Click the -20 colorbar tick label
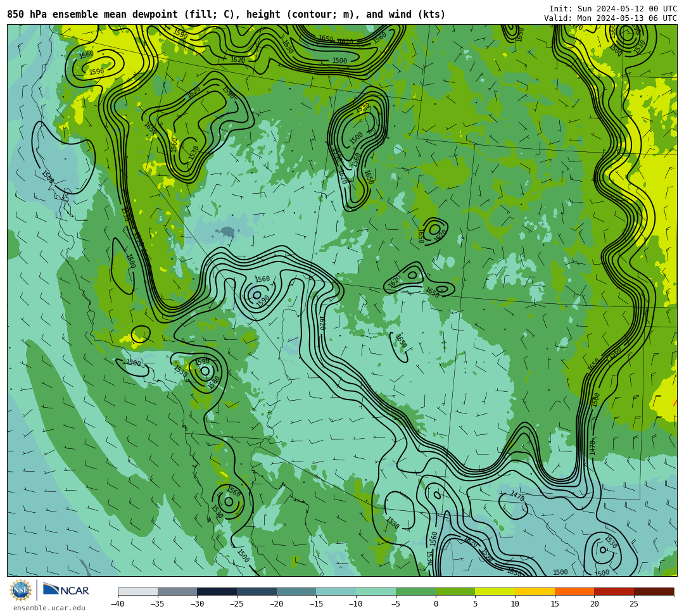This screenshot has width=684, height=616. point(276,604)
